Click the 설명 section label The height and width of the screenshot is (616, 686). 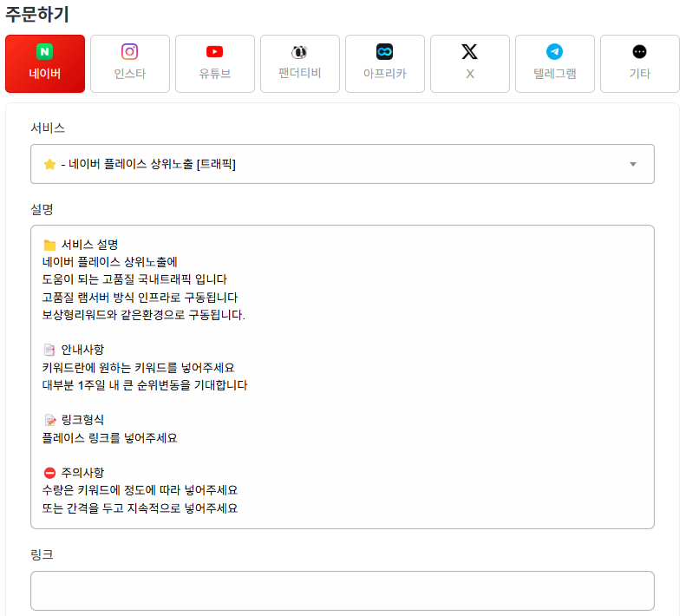coord(42,209)
